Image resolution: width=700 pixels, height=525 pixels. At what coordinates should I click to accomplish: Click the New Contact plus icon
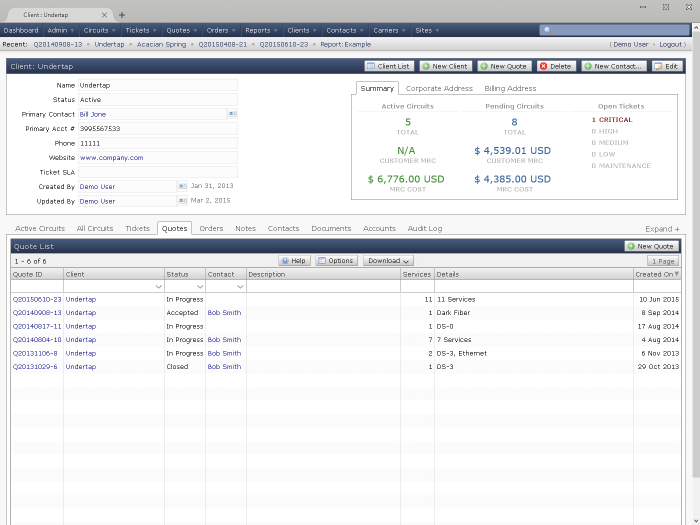tap(587, 66)
